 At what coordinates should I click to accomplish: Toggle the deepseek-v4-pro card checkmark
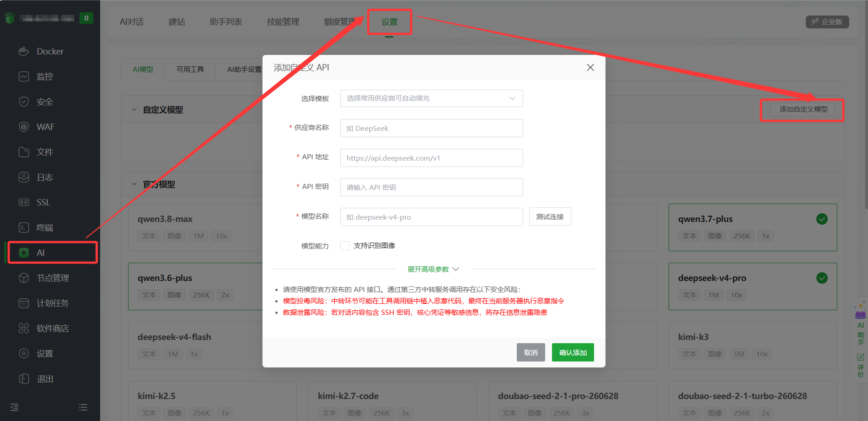822,278
